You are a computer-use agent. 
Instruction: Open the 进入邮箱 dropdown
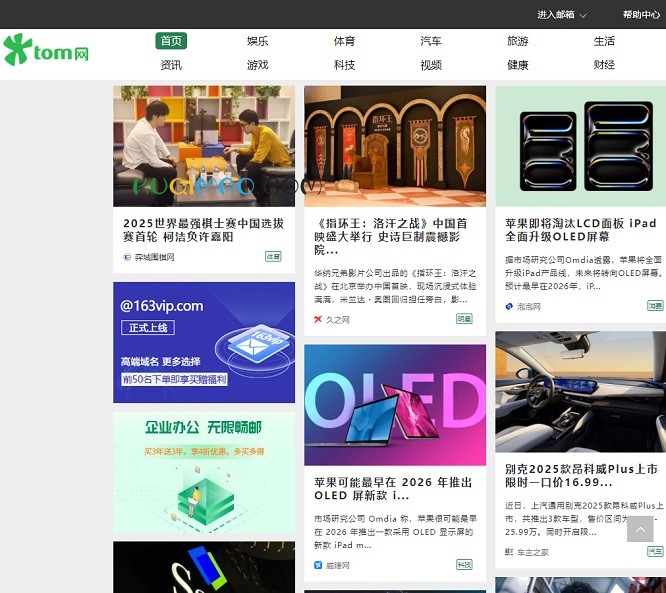pos(561,15)
